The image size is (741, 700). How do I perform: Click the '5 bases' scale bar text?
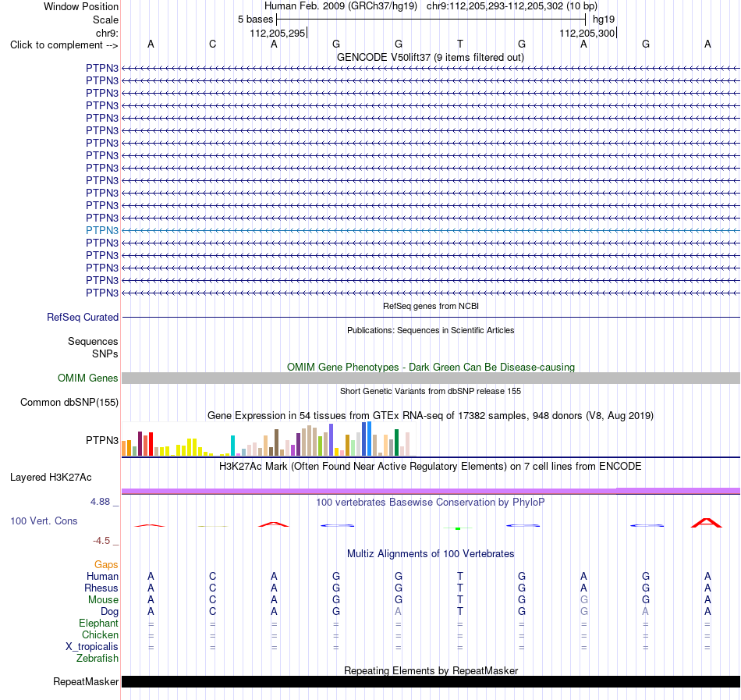(255, 20)
